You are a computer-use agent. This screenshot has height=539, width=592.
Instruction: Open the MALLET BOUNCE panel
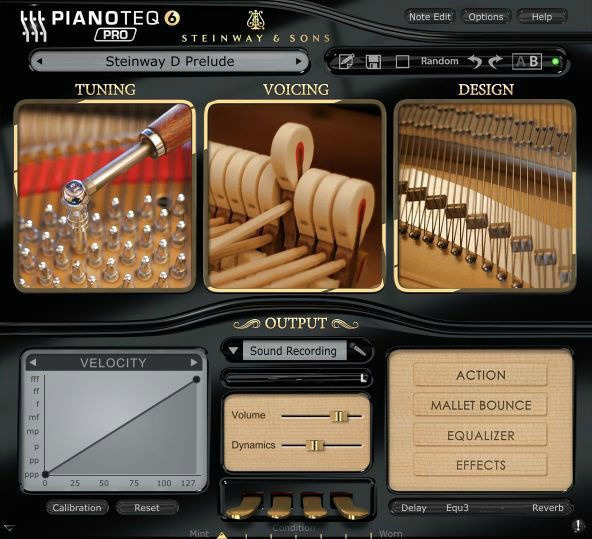click(480, 405)
